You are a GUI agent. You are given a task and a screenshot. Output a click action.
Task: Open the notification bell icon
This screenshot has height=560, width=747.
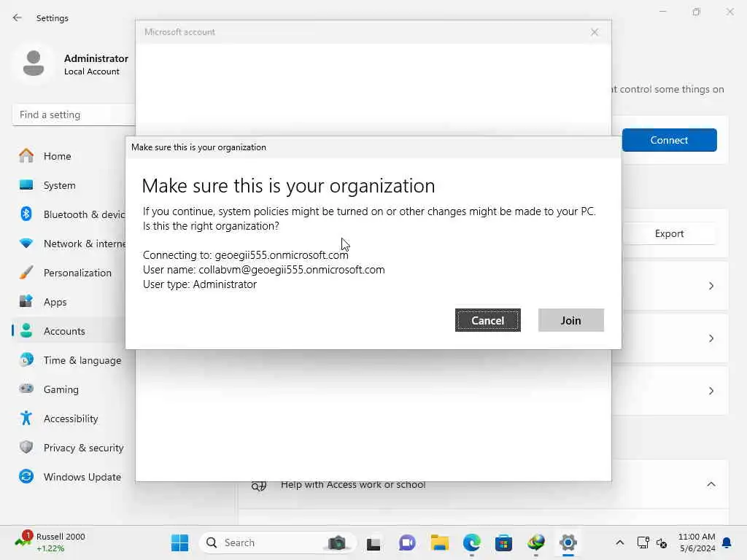(x=727, y=542)
